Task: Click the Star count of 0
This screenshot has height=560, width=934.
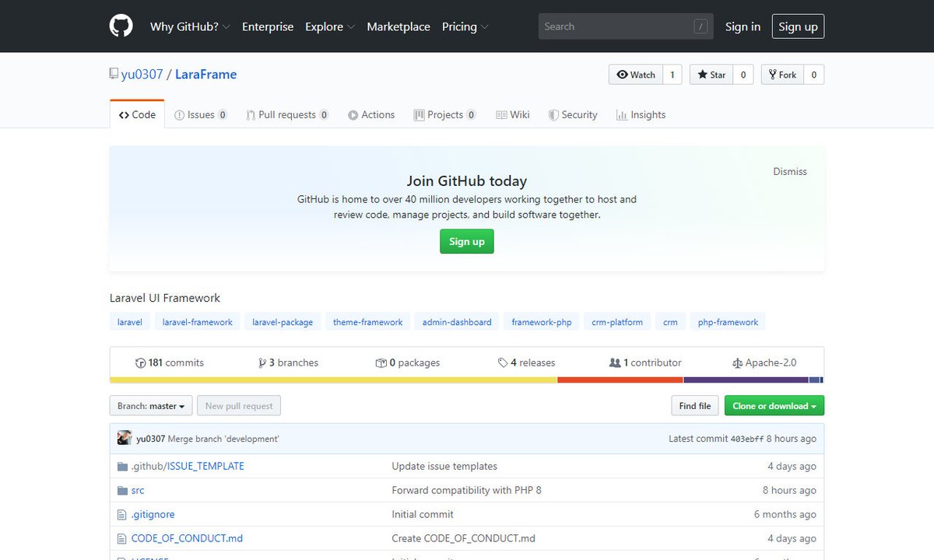Action: (743, 75)
